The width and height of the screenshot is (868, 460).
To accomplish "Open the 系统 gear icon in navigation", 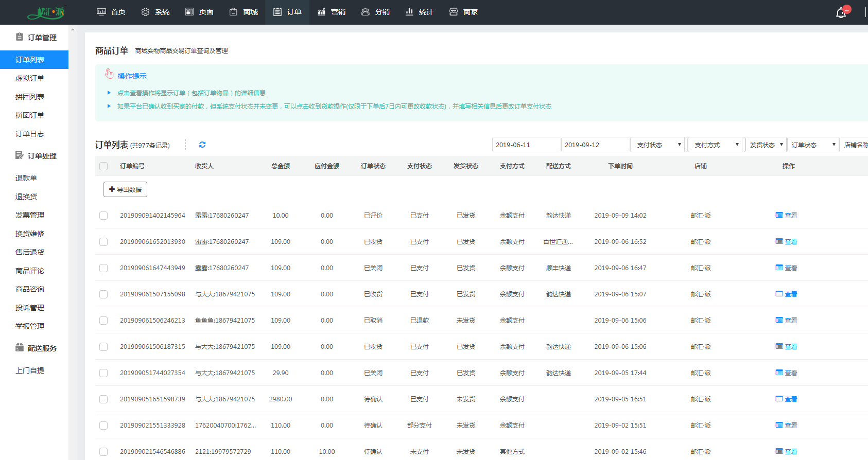I will [x=145, y=12].
